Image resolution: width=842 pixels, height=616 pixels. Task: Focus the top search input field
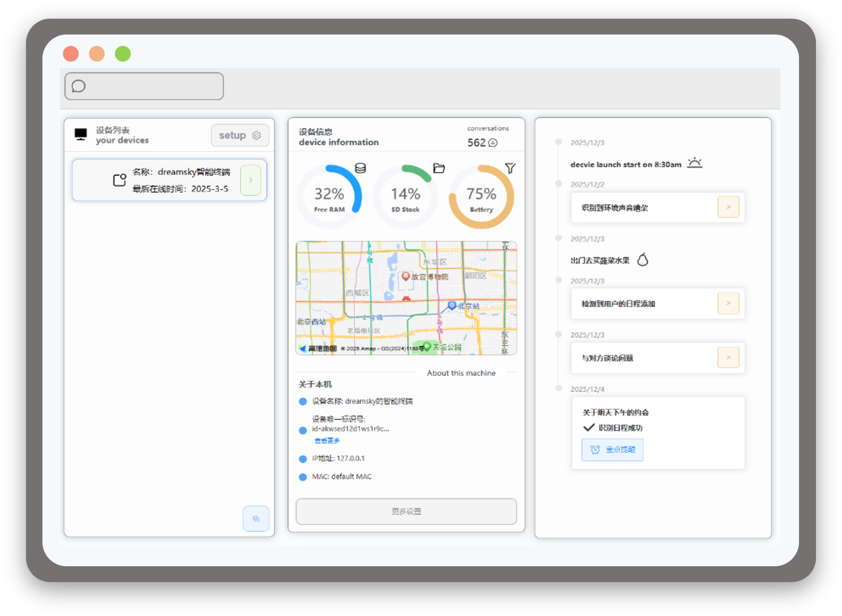pos(144,86)
